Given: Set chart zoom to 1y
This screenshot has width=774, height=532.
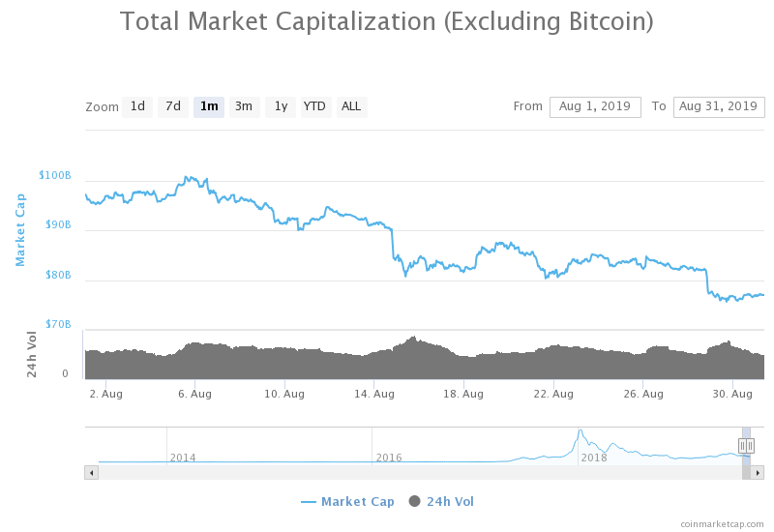Looking at the screenshot, I should coord(281,106).
